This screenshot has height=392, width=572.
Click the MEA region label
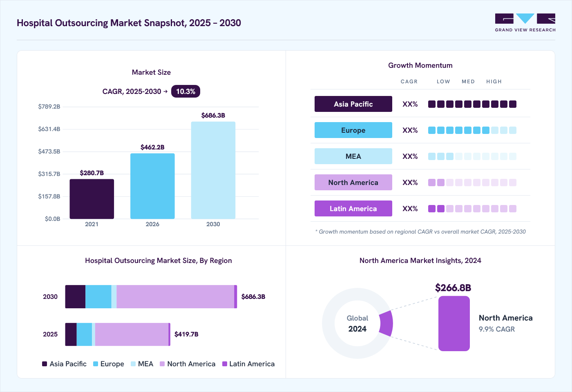(353, 156)
